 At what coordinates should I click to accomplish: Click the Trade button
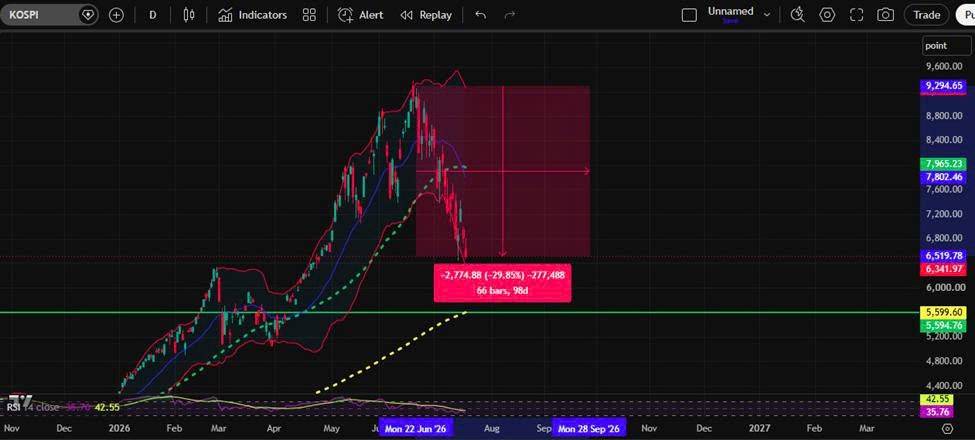click(926, 16)
